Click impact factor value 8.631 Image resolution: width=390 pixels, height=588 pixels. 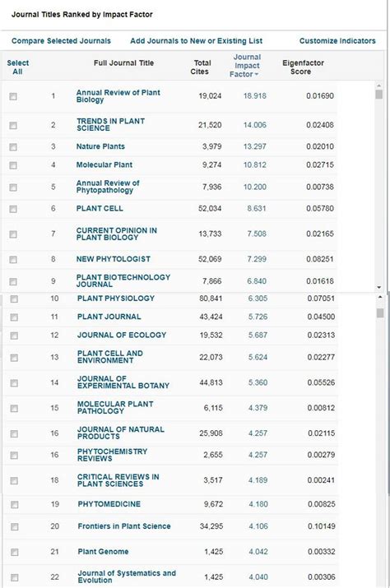click(257, 209)
